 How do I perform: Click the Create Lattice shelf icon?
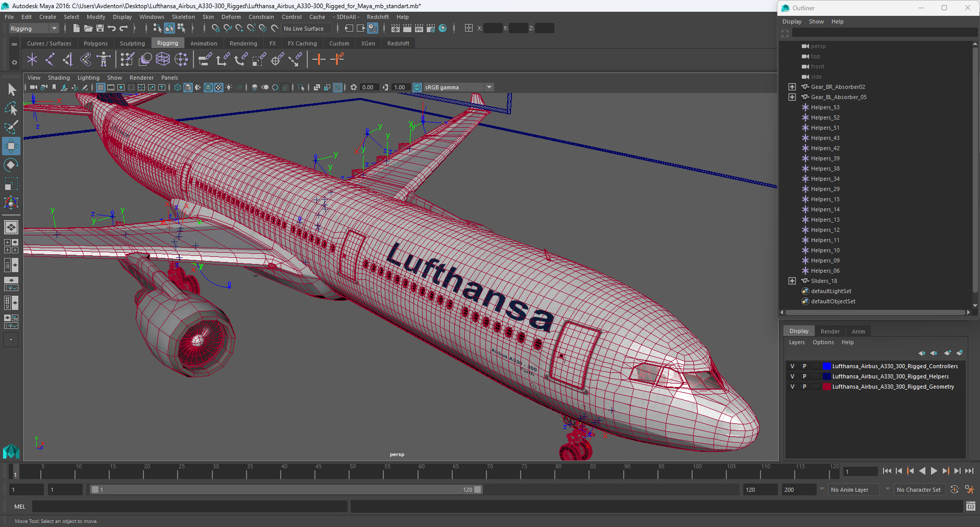[163, 60]
